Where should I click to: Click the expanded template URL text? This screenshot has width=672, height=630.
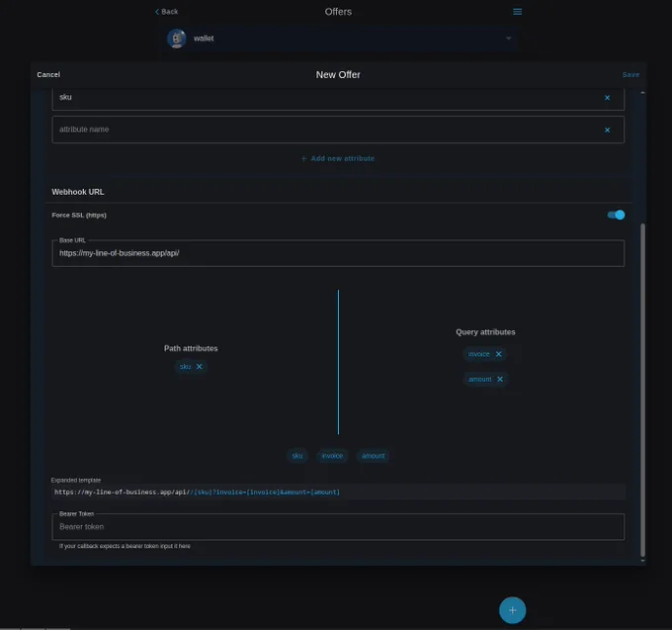point(197,493)
